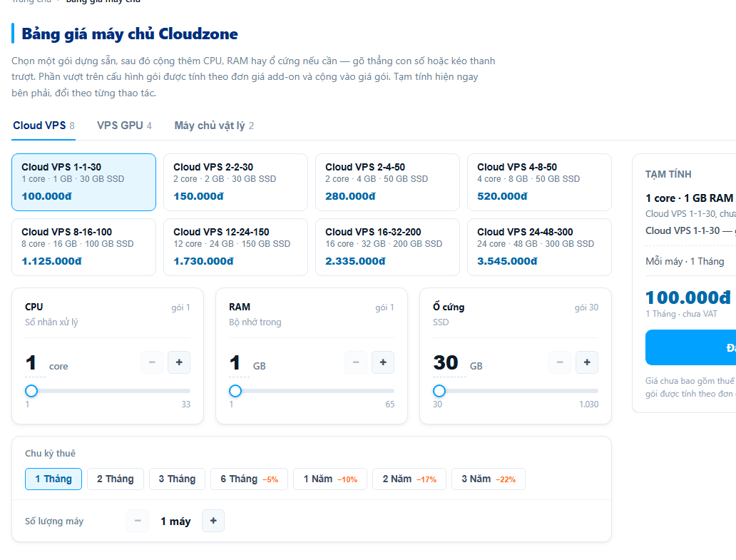
Task: Choose the 2 Tháng rental cycle
Action: coord(116,479)
